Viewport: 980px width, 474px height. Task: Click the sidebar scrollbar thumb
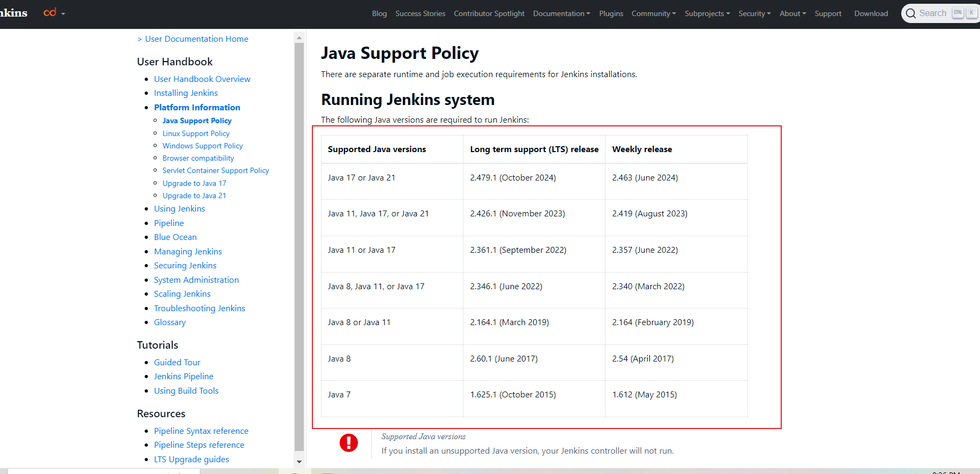point(299,246)
